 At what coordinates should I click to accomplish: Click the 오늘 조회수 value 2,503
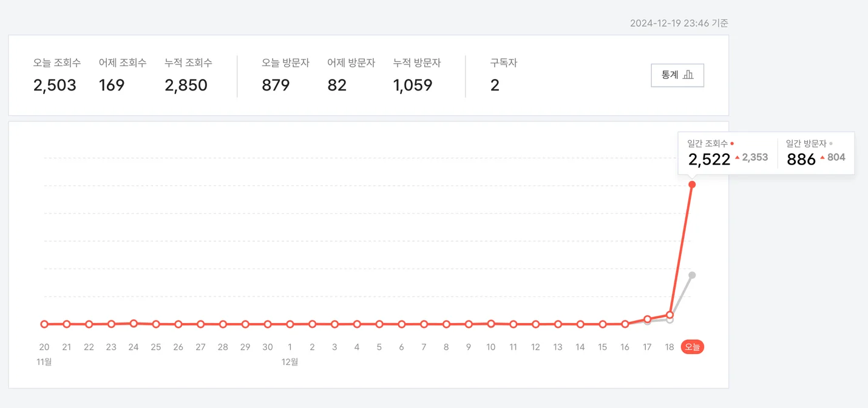tap(55, 85)
